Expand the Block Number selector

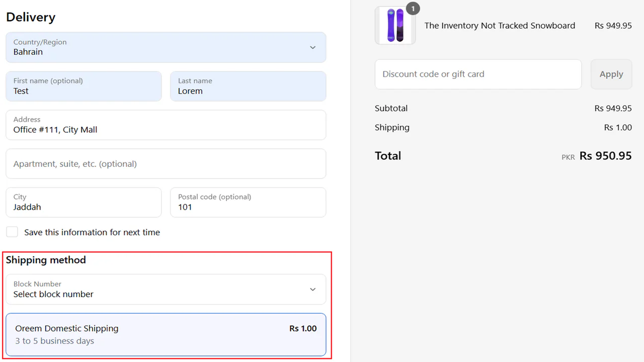[x=166, y=289]
